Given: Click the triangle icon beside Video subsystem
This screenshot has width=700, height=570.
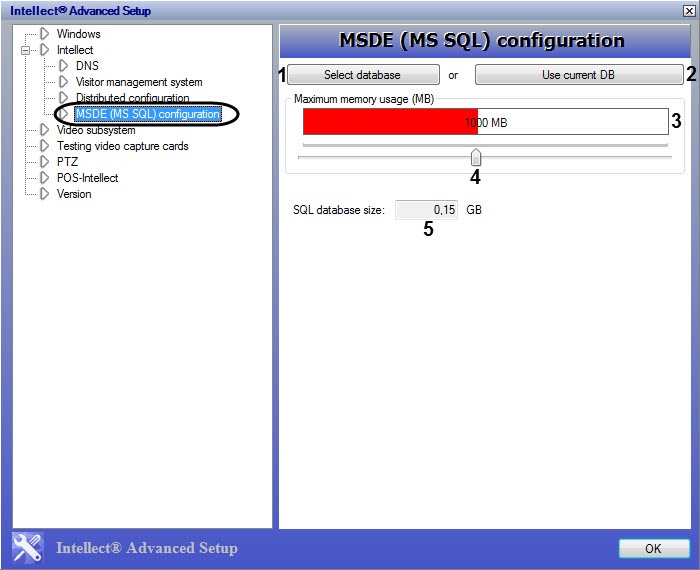Looking at the screenshot, I should [44, 130].
